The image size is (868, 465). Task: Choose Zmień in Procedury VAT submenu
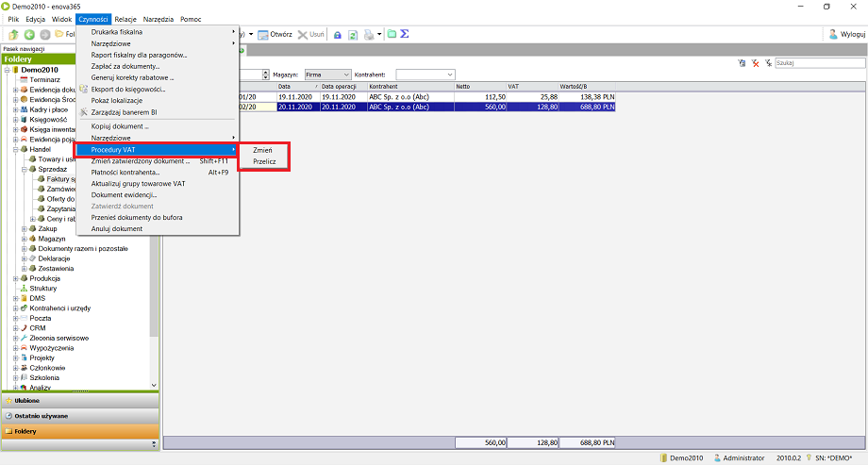coord(263,150)
